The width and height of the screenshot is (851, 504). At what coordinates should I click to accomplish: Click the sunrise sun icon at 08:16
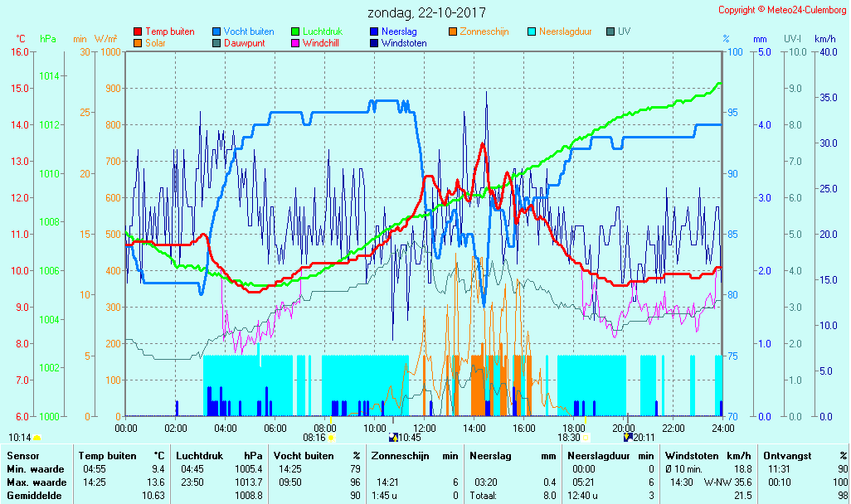331,437
